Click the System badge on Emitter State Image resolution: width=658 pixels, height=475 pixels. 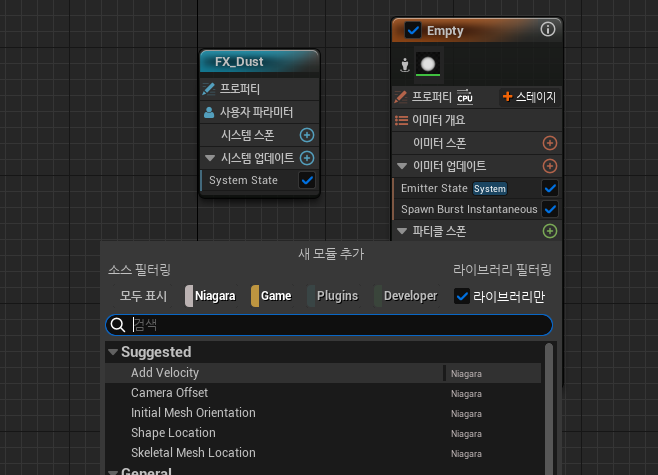click(490, 189)
